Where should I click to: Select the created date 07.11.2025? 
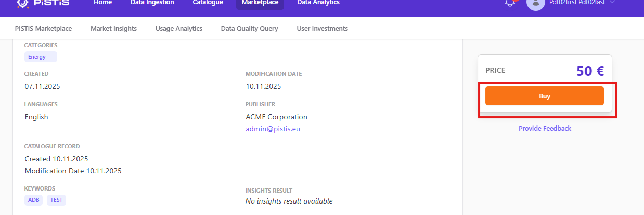[43, 86]
